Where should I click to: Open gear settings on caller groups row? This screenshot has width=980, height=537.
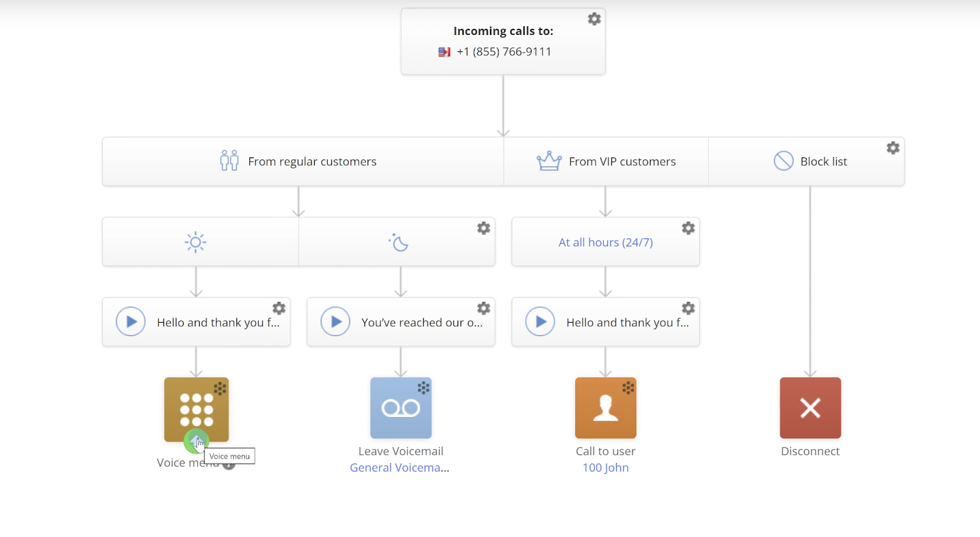(x=893, y=148)
